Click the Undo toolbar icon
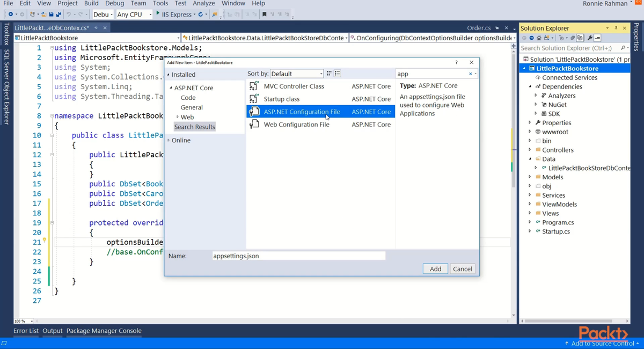The image size is (644, 349). (69, 14)
